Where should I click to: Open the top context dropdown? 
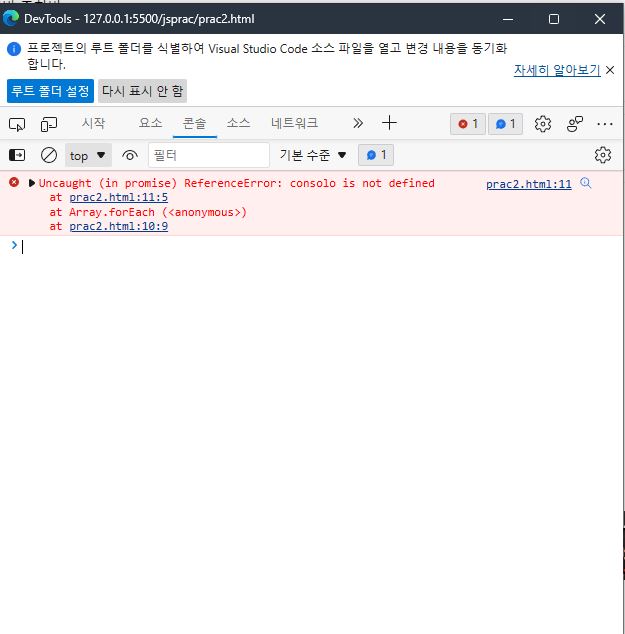[x=88, y=155]
